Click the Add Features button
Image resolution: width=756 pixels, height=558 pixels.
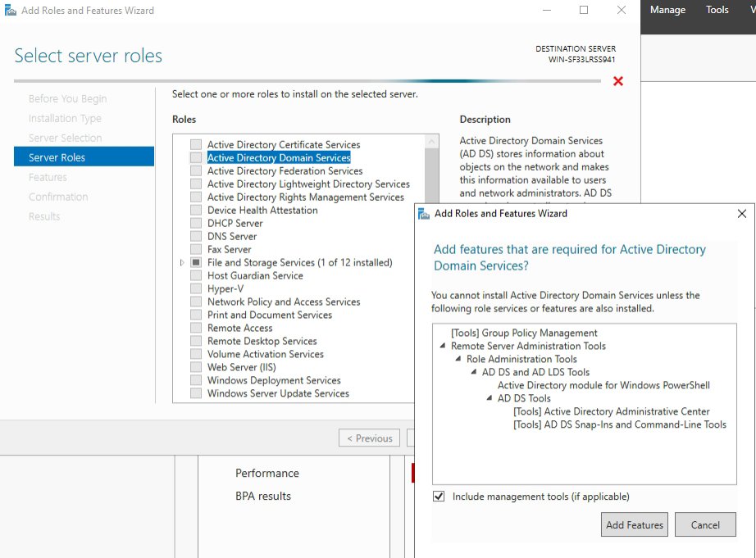click(635, 525)
